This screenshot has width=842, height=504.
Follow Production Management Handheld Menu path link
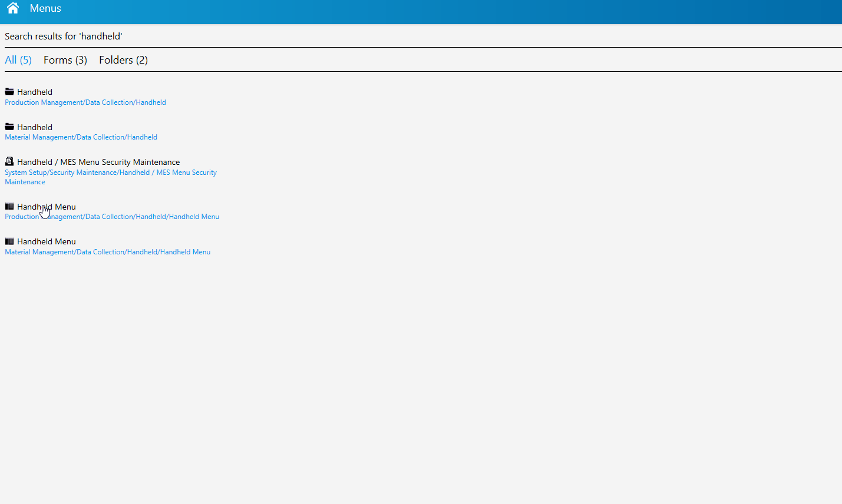pyautogui.click(x=112, y=217)
